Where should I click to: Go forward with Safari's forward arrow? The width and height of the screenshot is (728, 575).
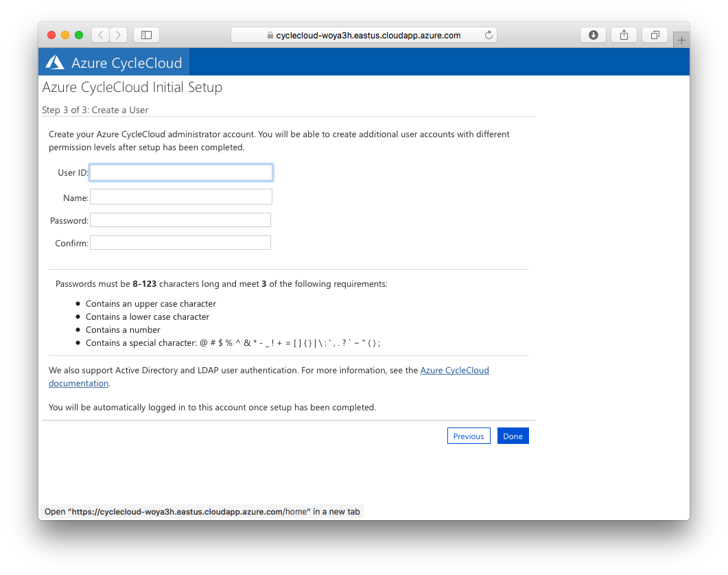click(119, 35)
